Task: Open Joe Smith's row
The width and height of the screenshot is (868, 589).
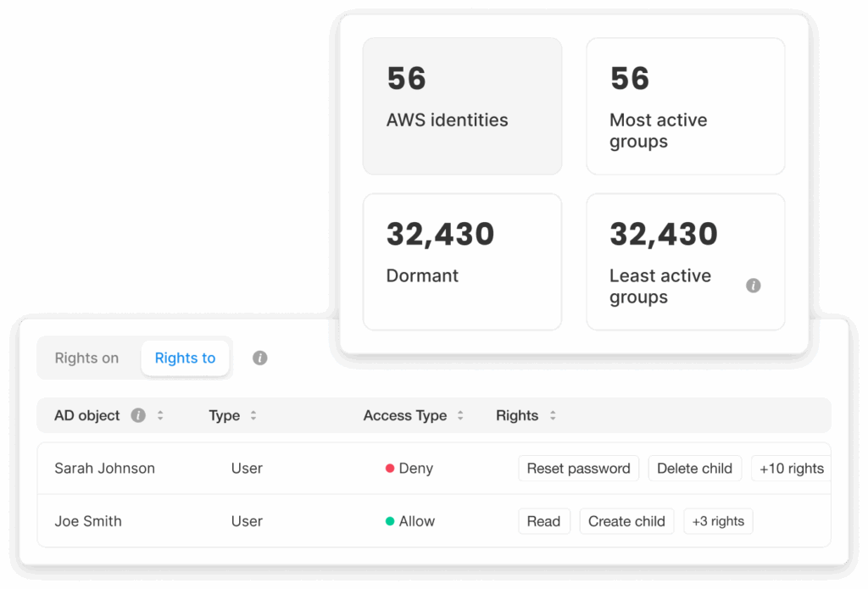Action: click(x=88, y=521)
